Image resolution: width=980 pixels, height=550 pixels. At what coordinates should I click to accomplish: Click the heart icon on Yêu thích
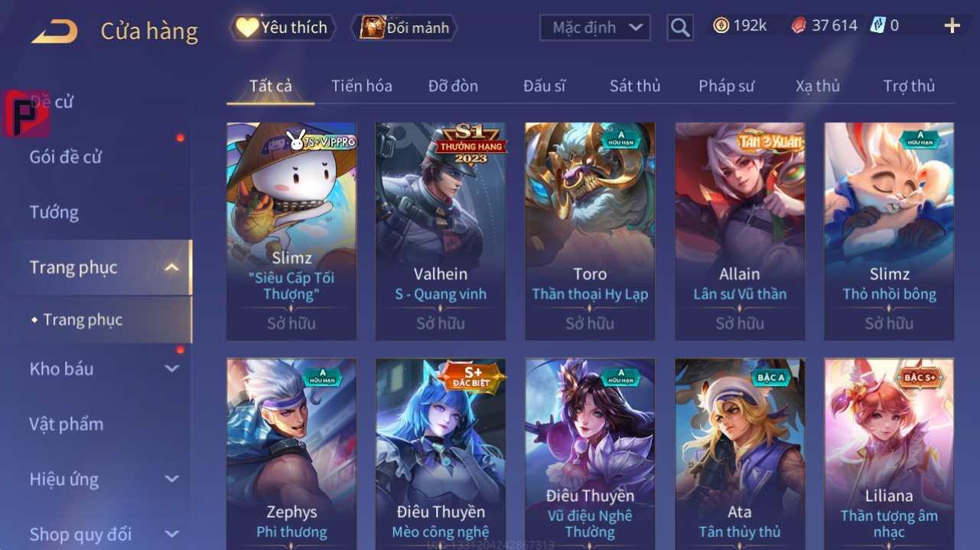[247, 28]
